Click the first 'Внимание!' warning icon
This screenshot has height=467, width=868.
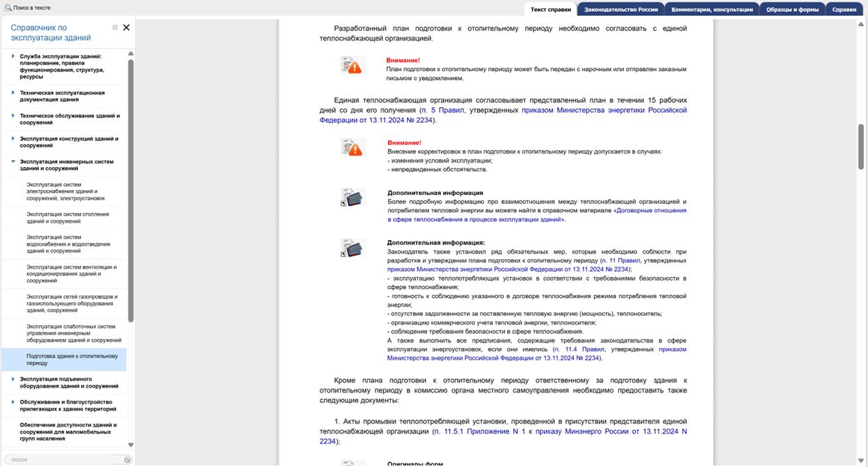click(x=353, y=65)
